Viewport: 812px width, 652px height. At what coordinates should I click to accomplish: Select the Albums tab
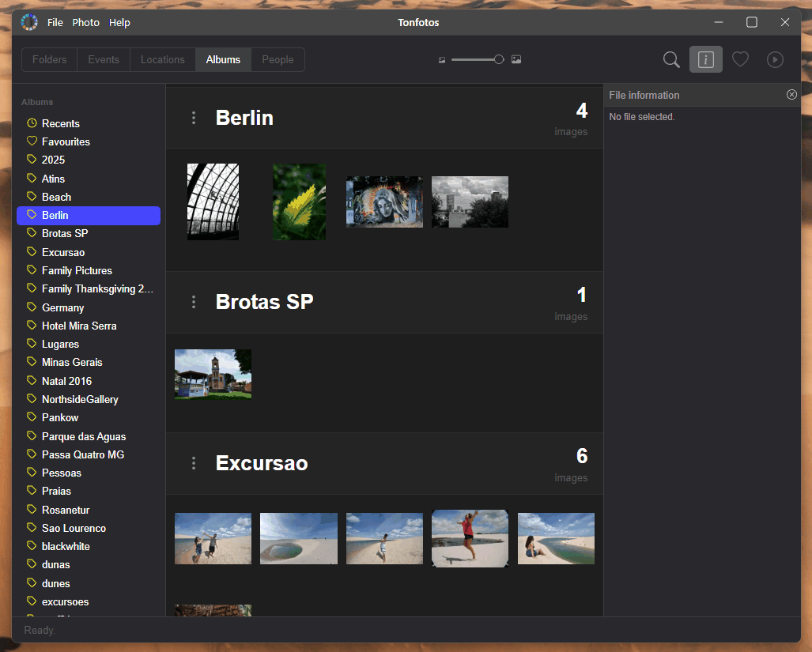pos(223,59)
